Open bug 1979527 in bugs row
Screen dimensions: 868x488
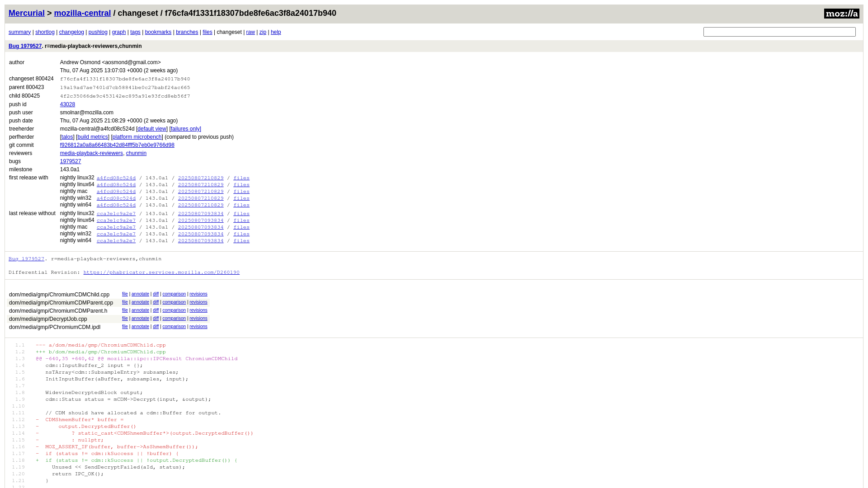[x=71, y=161]
